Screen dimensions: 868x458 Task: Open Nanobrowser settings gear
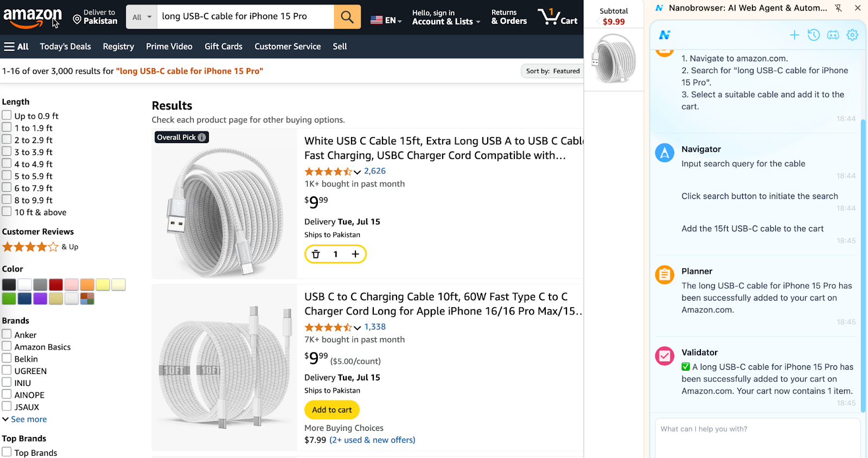[852, 35]
